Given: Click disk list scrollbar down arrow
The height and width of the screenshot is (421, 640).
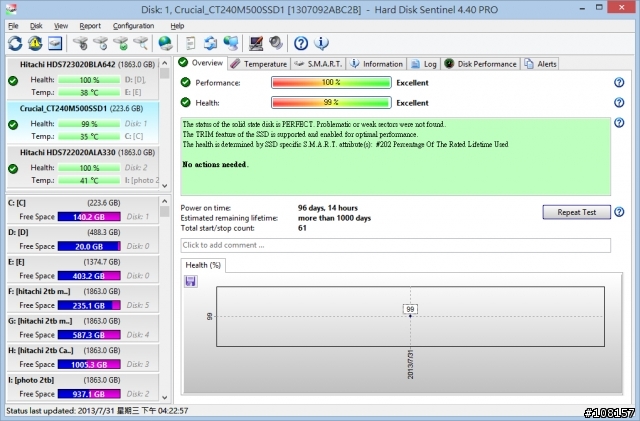Looking at the screenshot, I should click(x=164, y=186).
